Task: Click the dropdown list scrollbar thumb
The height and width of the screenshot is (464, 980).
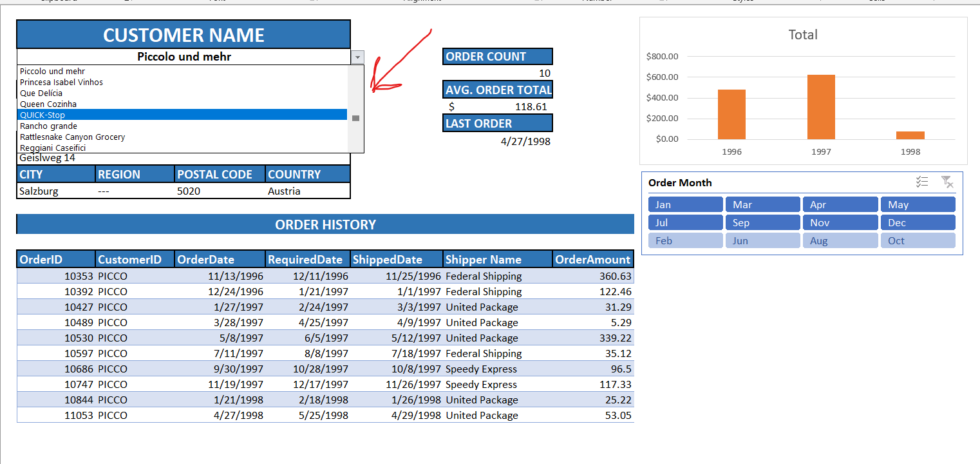Action: click(356, 118)
